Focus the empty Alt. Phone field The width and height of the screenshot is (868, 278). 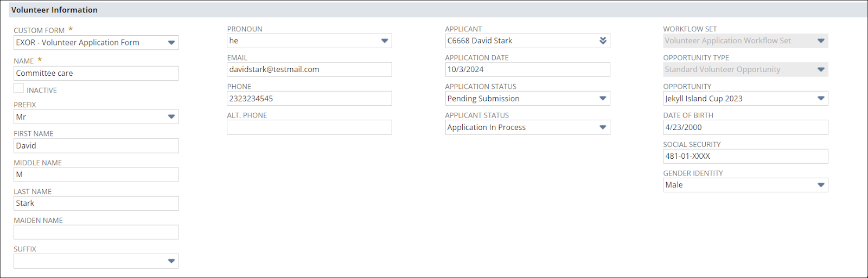click(x=309, y=127)
